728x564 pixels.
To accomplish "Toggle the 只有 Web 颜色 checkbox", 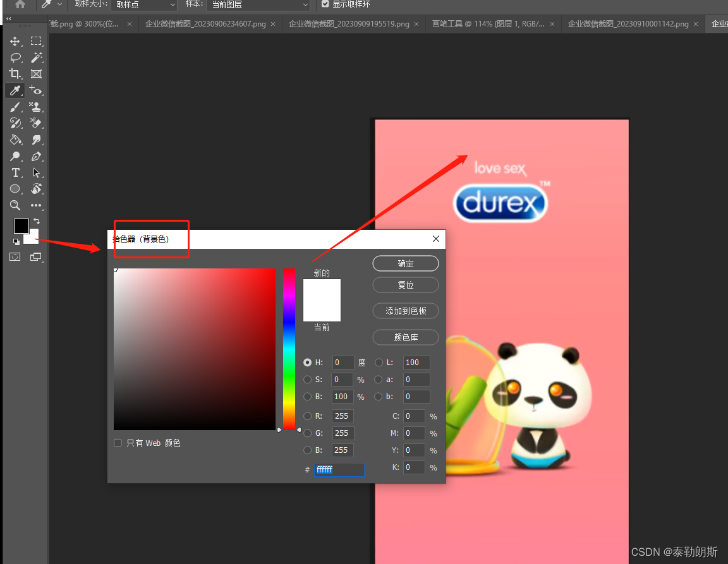I will [118, 443].
